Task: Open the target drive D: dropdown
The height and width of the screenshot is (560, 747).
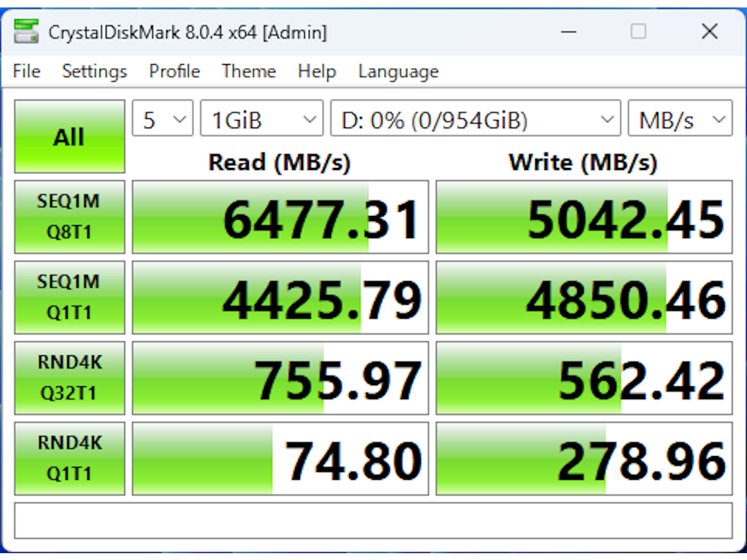Action: click(x=475, y=118)
